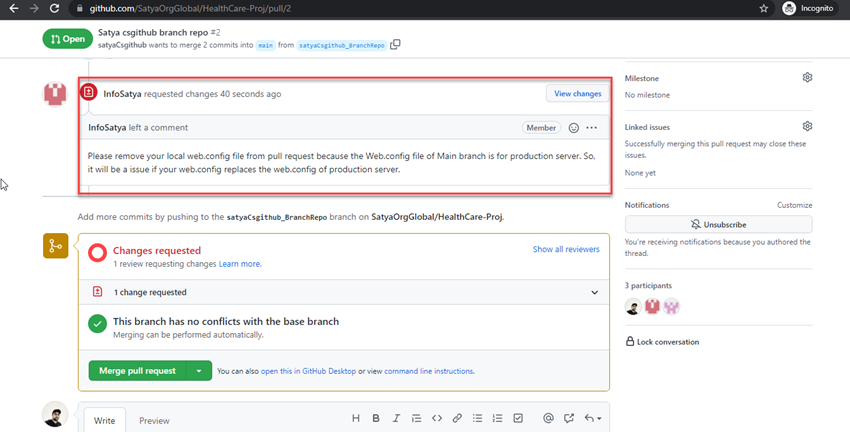Click the Open pull request status badge
The image size is (850, 432).
coord(68,38)
